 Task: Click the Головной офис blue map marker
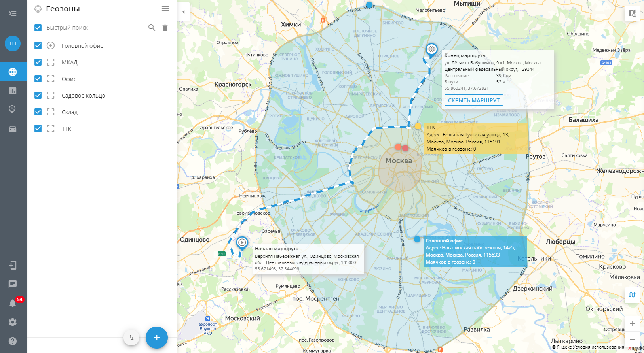(417, 239)
